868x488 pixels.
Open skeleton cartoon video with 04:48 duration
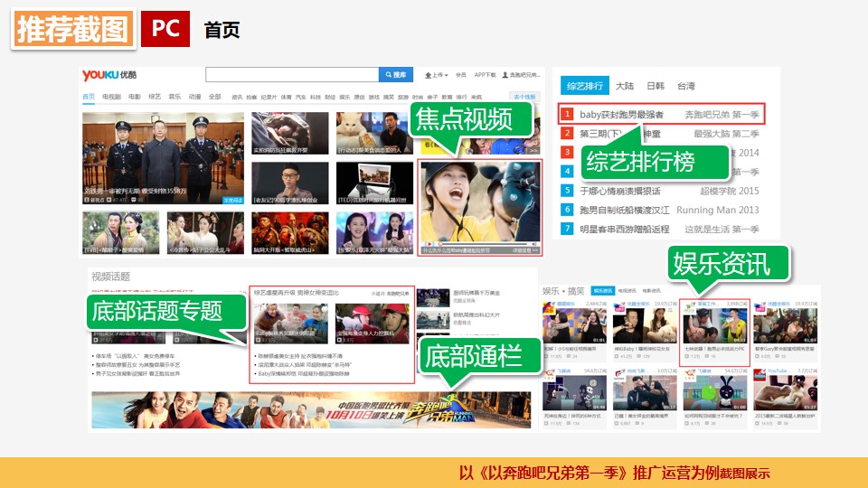coord(575,392)
